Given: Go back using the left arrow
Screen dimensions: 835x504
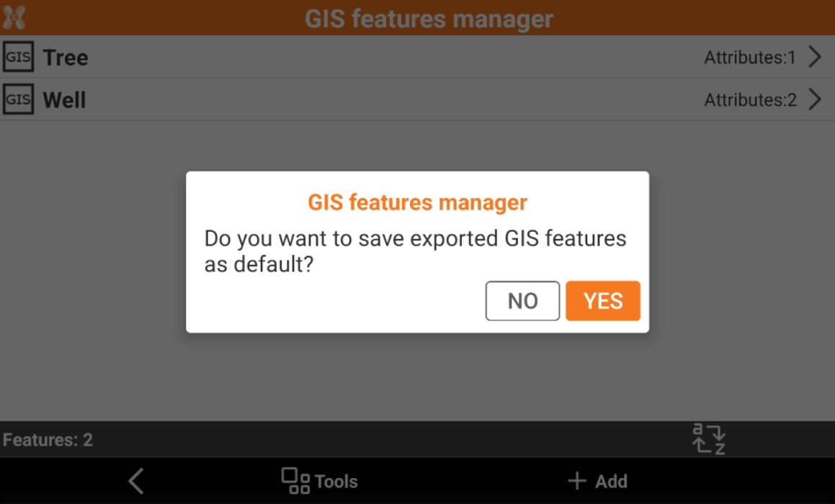Looking at the screenshot, I should click(x=135, y=481).
